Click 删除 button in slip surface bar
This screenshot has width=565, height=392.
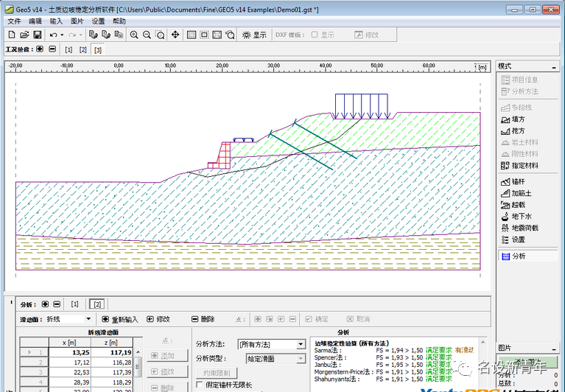pos(203,319)
